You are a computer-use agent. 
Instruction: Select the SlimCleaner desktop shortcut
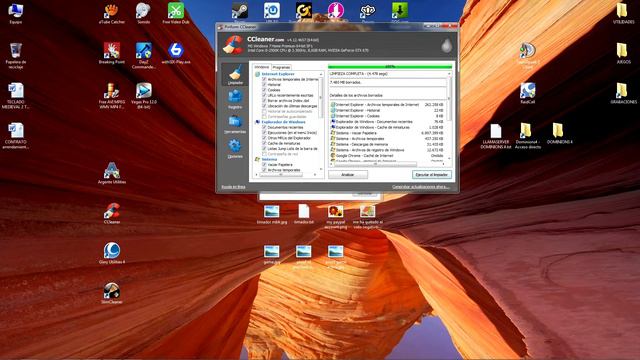pos(111,293)
